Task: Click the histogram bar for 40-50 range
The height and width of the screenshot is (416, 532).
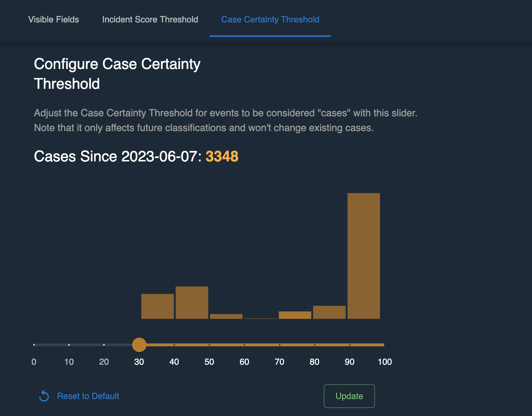Action: pyautogui.click(x=192, y=303)
